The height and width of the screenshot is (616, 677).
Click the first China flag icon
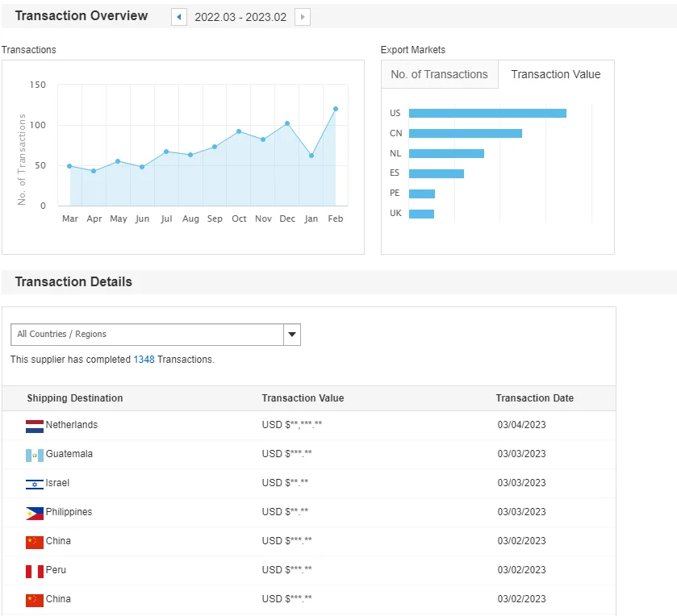click(x=34, y=542)
